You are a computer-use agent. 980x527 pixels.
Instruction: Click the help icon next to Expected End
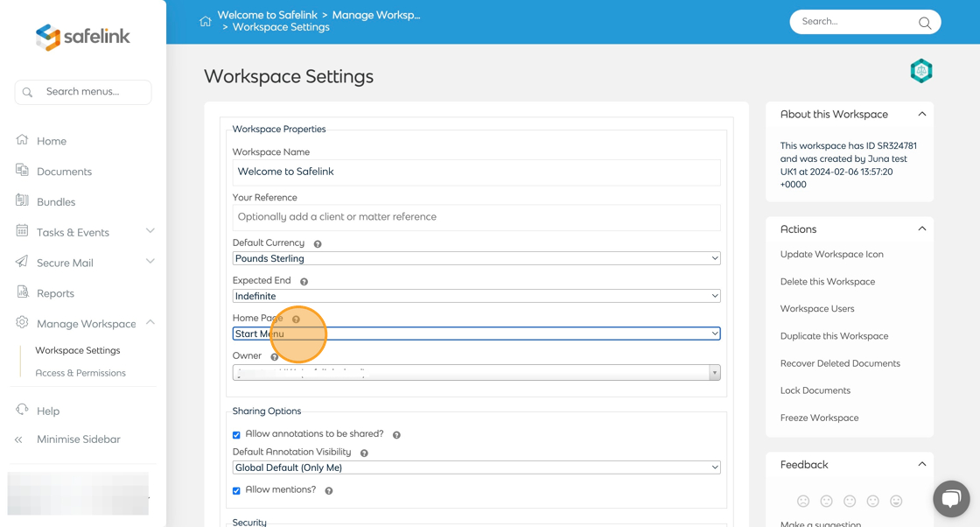pos(304,282)
